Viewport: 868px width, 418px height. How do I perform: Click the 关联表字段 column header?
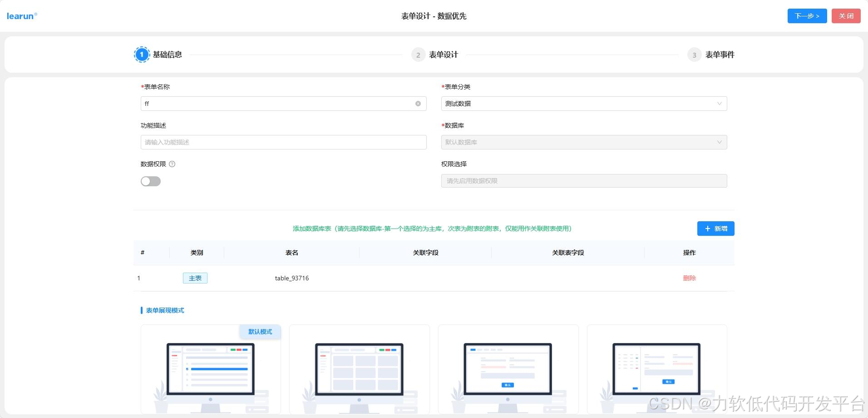point(568,253)
